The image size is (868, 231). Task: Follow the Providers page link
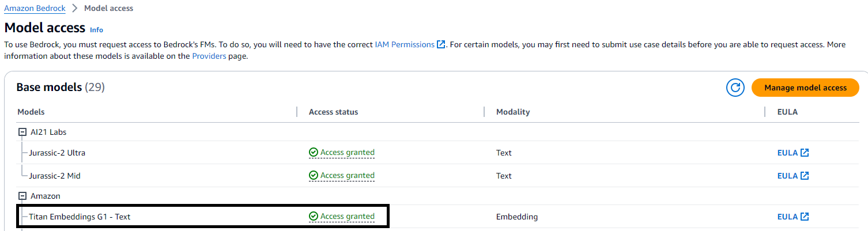(x=209, y=56)
